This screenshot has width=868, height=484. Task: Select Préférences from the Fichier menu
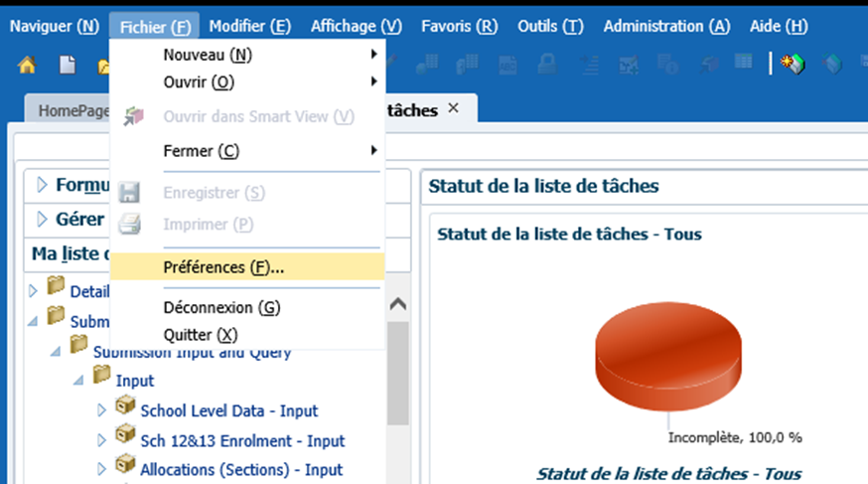(223, 267)
